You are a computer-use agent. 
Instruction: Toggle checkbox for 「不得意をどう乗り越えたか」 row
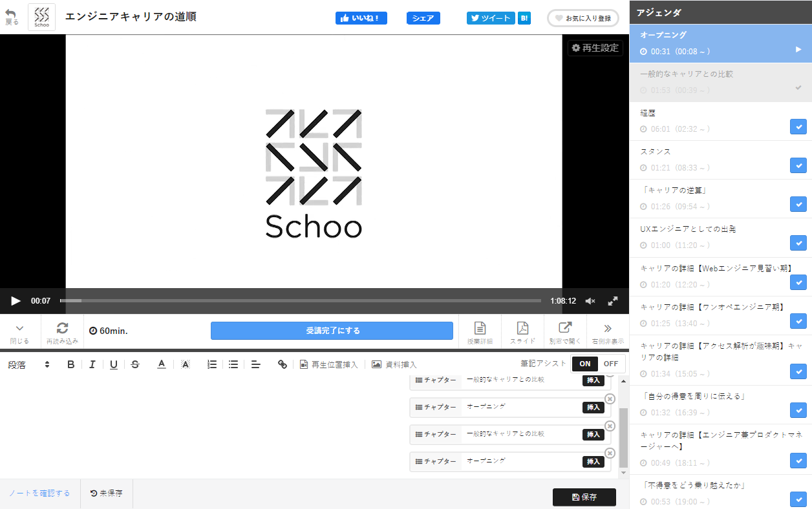tap(798, 499)
